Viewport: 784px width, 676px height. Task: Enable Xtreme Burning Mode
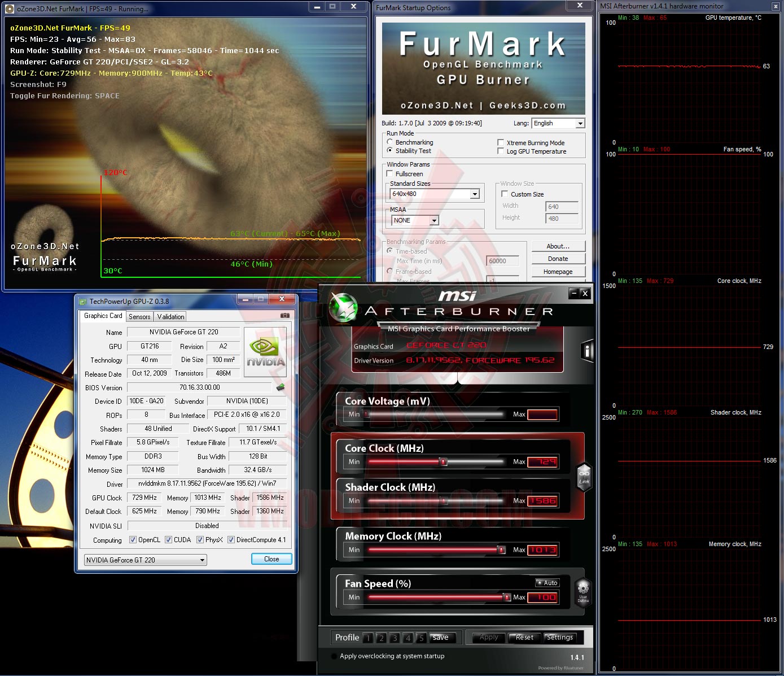click(501, 143)
